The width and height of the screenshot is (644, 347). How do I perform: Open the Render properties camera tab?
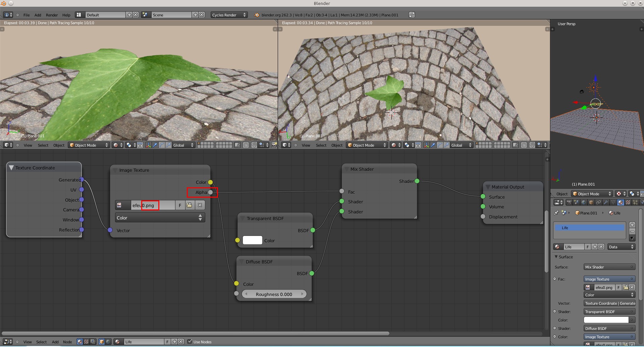569,202
